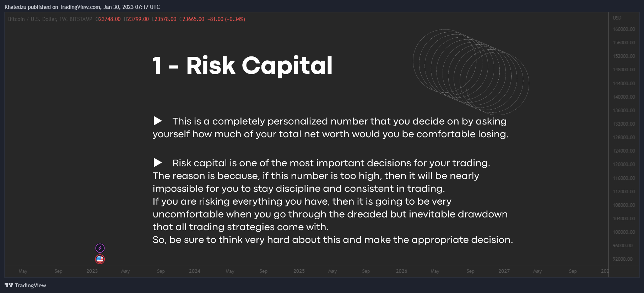Click the USD currency label on price axis
The image size is (644, 293).
pos(617,18)
